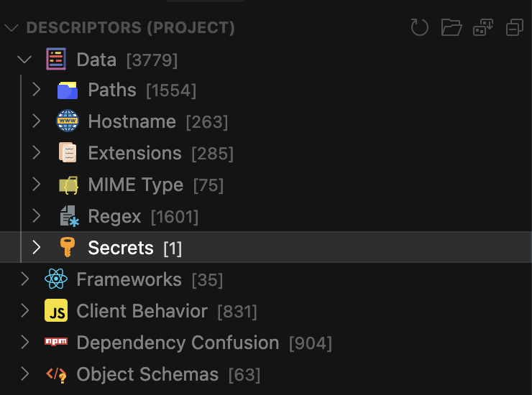Collapse the Descriptors (Project) section chevron
532x395 pixels.
(x=12, y=27)
